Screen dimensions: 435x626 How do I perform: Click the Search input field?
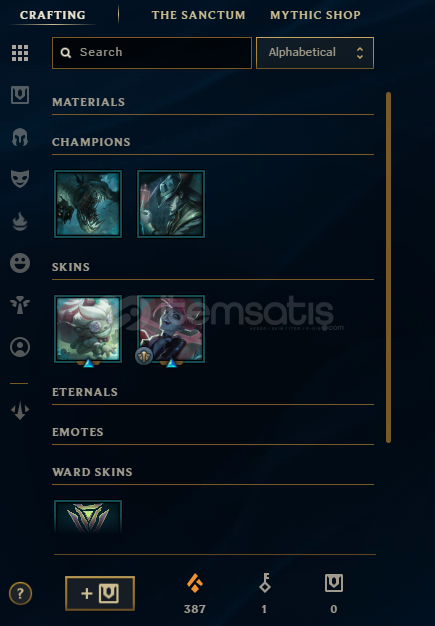(x=152, y=53)
